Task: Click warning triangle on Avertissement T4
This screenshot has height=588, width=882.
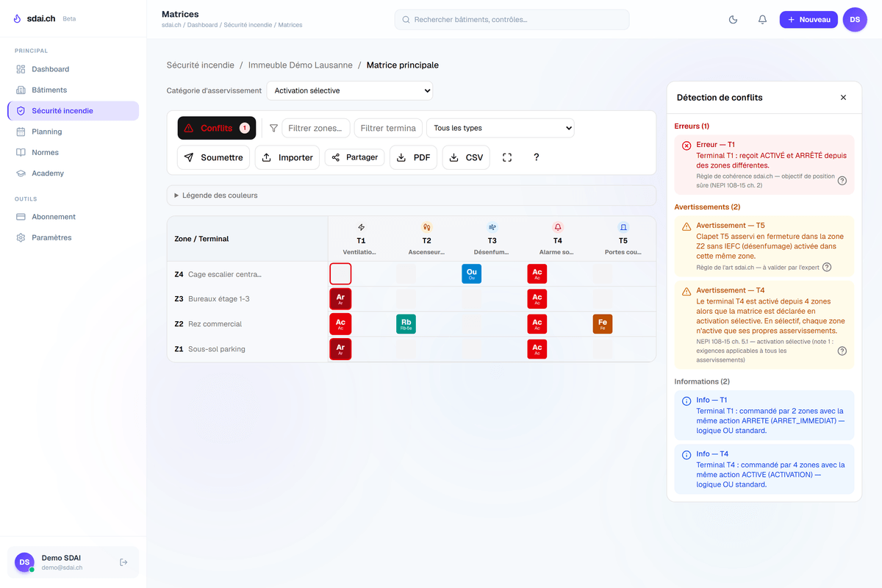Action: (x=686, y=291)
